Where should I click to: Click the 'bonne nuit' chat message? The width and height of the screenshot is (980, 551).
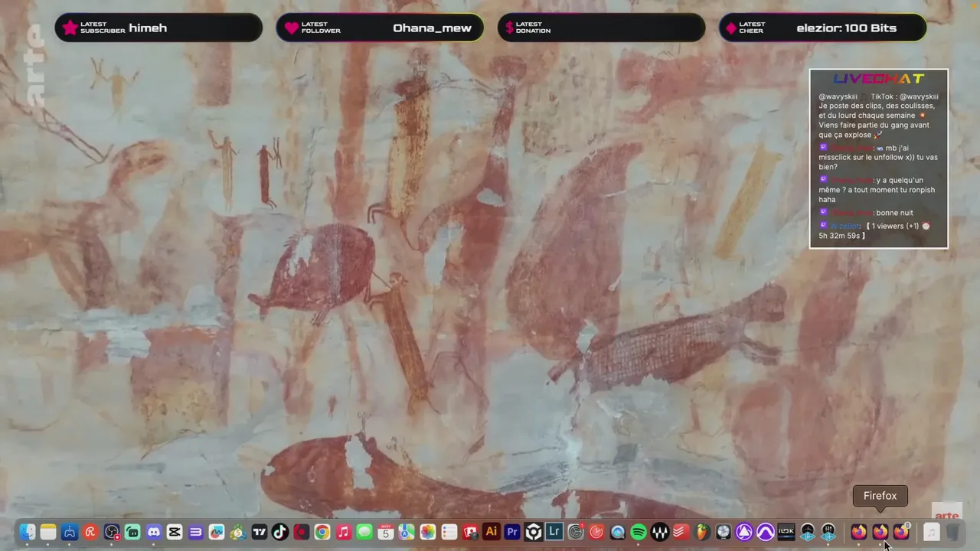click(x=866, y=213)
